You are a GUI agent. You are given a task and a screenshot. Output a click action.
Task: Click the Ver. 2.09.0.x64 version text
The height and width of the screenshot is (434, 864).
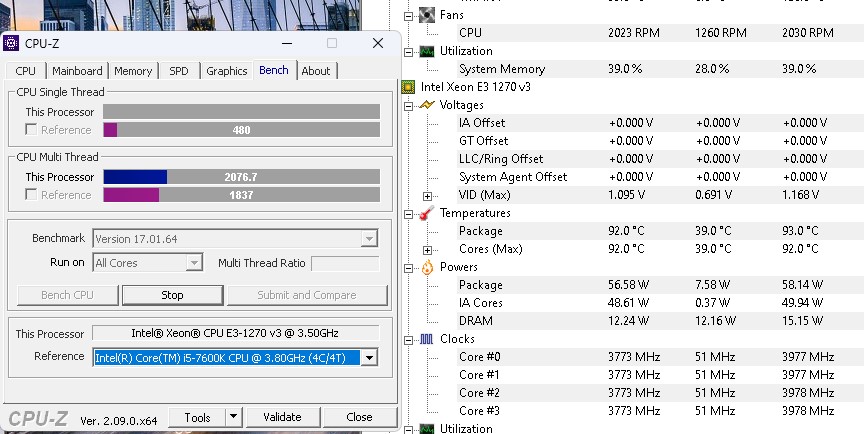point(119,421)
